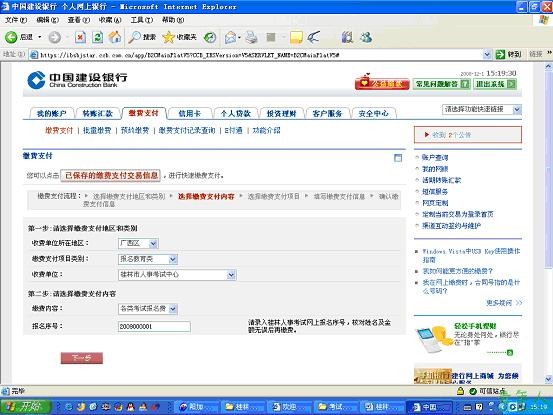Click the scrollbar down arrow
Image resolution: width=553 pixels, height=415 pixels.
tap(548, 379)
